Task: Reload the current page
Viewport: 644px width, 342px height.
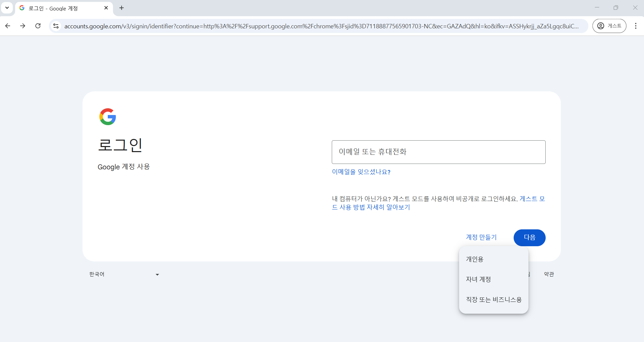Action: 38,26
